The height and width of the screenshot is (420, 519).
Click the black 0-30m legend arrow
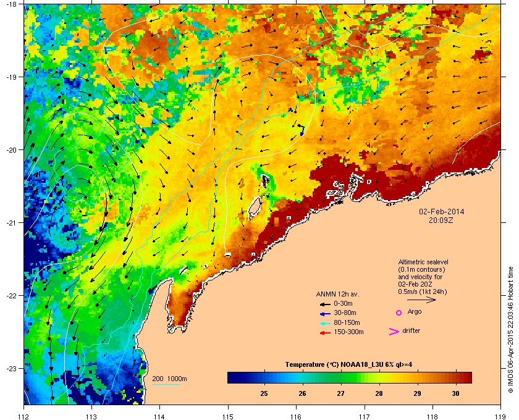[325, 304]
